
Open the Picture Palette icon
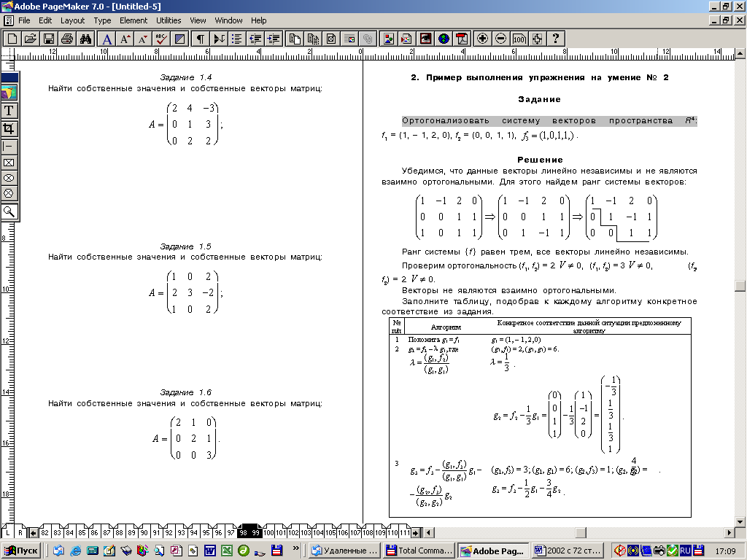pyautogui.click(x=388, y=39)
